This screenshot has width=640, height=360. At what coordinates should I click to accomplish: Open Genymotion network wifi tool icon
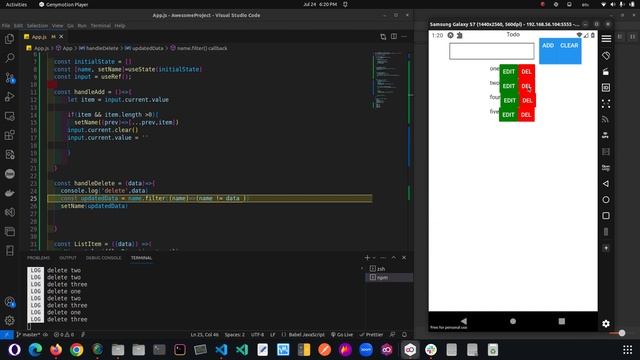(x=606, y=119)
